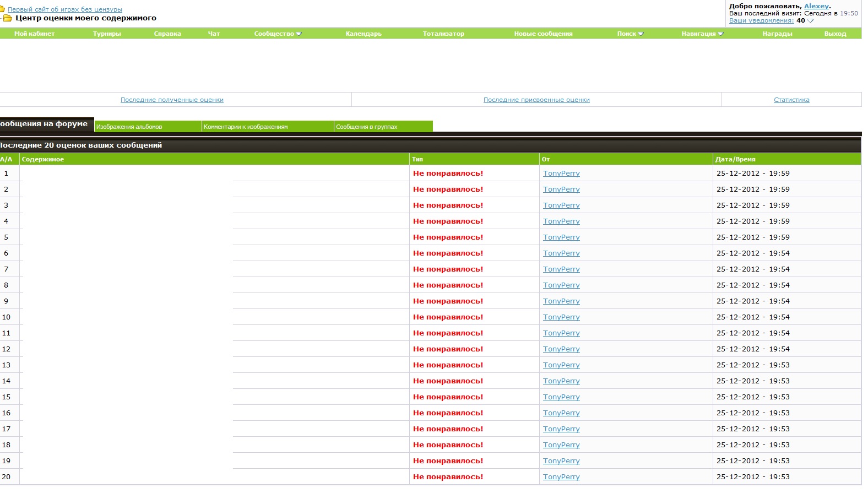The image size is (868, 493).
Task: Click the Статистика link
Action: point(791,100)
